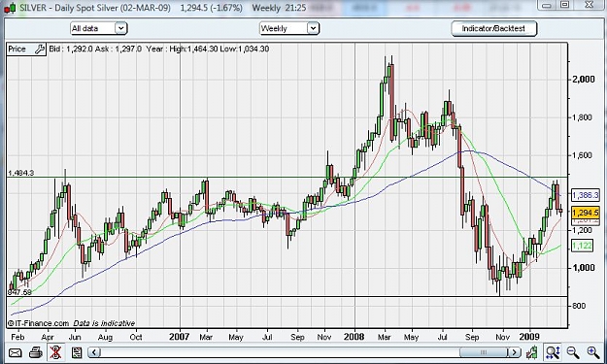This screenshot has height=364, width=607.
Task: Click the horizontal scrollbar thumb
Action: [484, 352]
